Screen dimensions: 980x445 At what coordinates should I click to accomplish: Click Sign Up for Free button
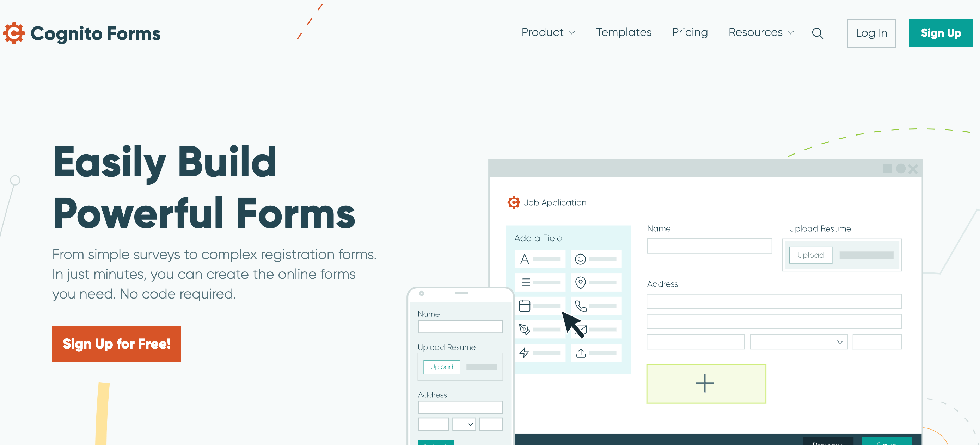coord(116,343)
